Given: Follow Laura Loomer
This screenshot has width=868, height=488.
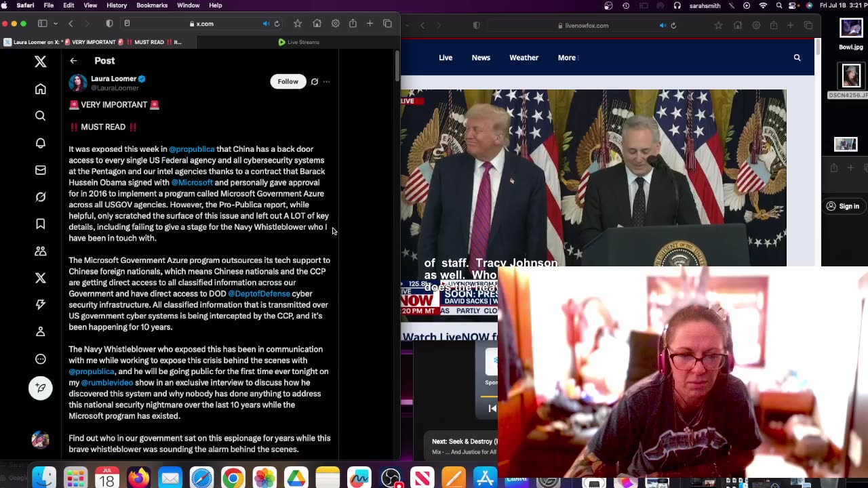Looking at the screenshot, I should 288,81.
